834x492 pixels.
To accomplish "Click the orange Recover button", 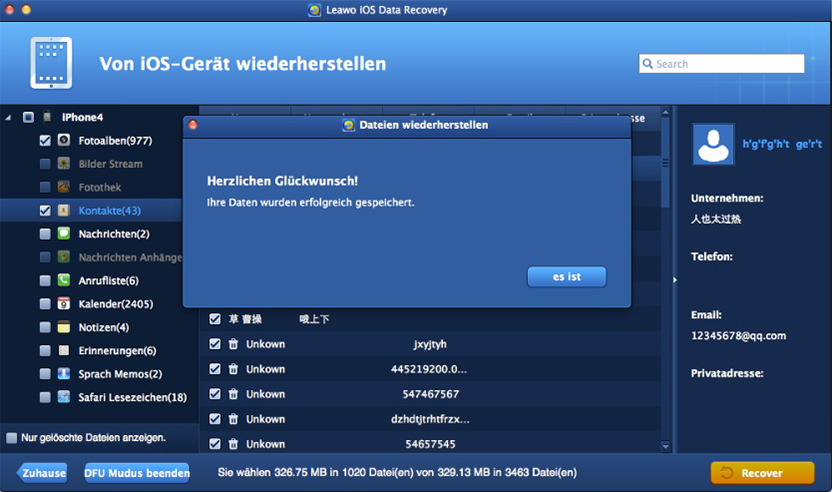I will coord(762,473).
